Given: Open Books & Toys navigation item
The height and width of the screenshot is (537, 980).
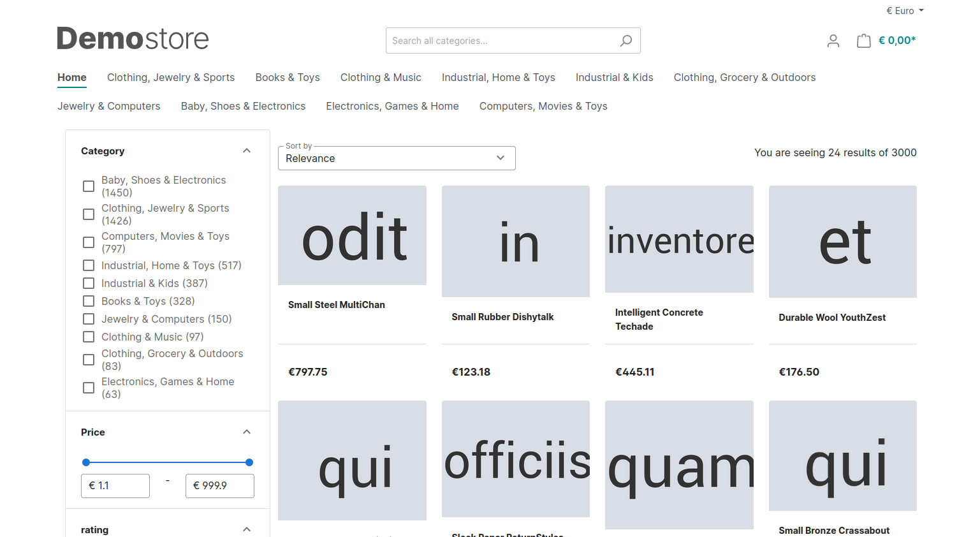Looking at the screenshot, I should point(288,77).
